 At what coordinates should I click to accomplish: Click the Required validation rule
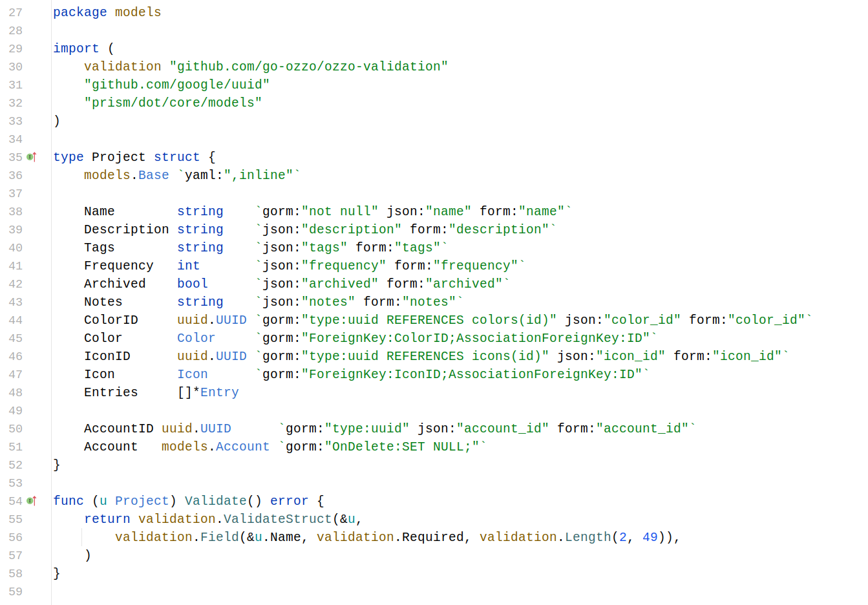pos(432,537)
